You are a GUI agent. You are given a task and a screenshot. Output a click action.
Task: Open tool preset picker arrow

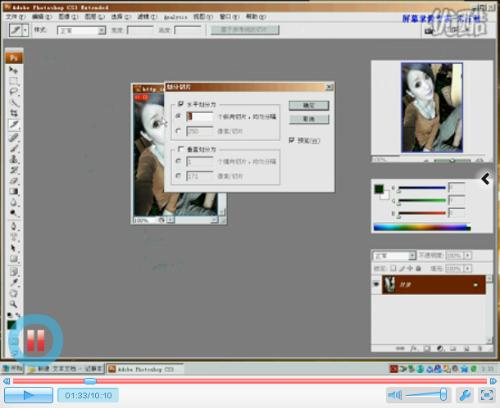coord(25,30)
